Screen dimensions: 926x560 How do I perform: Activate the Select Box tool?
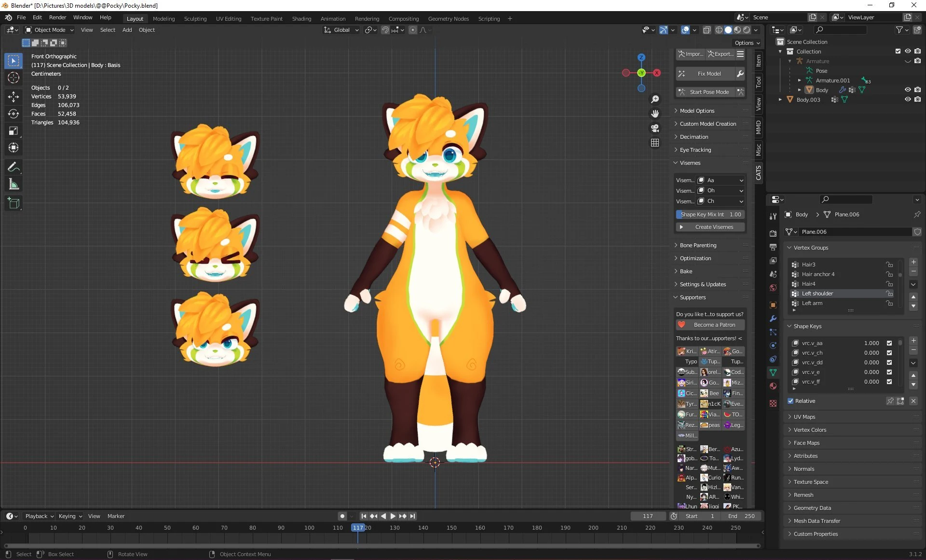pyautogui.click(x=14, y=61)
